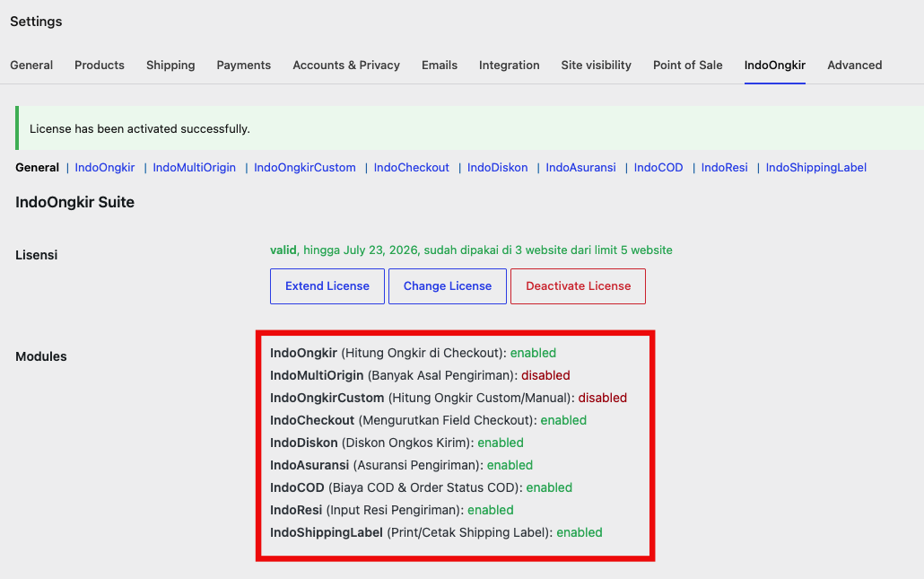Open the IndoOngkir sub-section link
This screenshot has width=924, height=579.
[105, 168]
